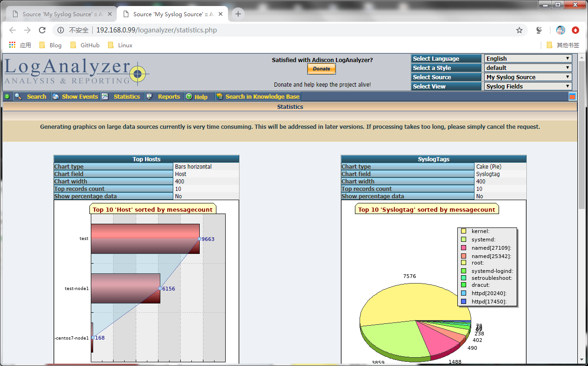Bookmark this page with the star icon
The height and width of the screenshot is (366, 588).
tap(519, 30)
